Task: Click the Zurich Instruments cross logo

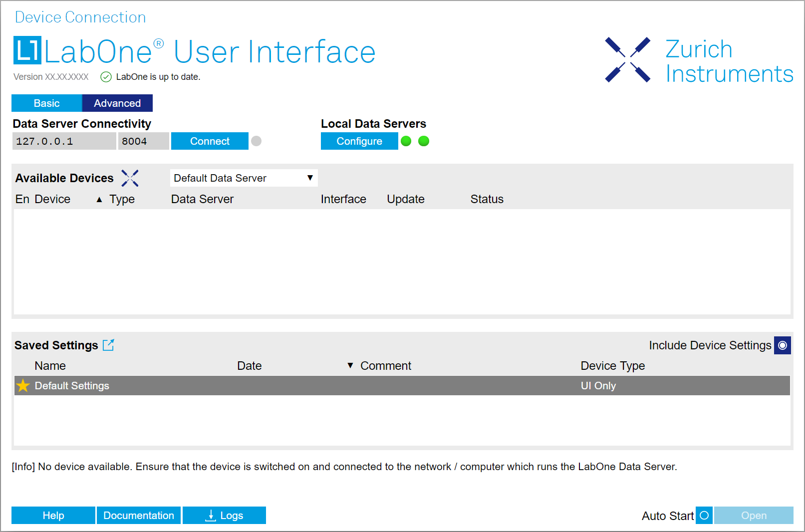Action: click(627, 59)
